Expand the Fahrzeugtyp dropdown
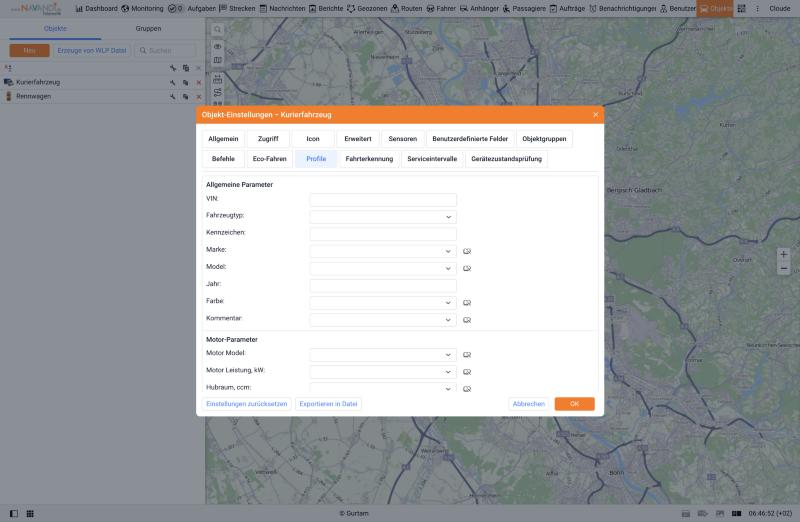Image resolution: width=800 pixels, height=522 pixels. [x=383, y=217]
